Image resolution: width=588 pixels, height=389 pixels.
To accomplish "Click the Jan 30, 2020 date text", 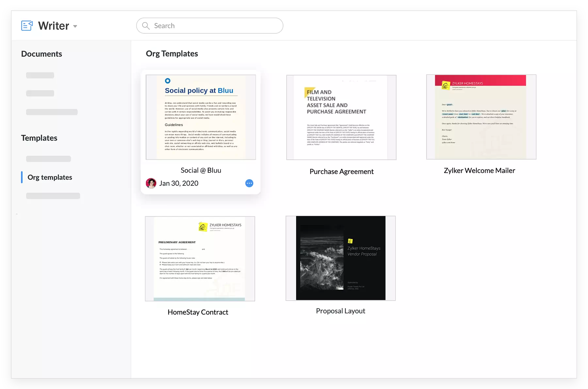I will click(179, 183).
